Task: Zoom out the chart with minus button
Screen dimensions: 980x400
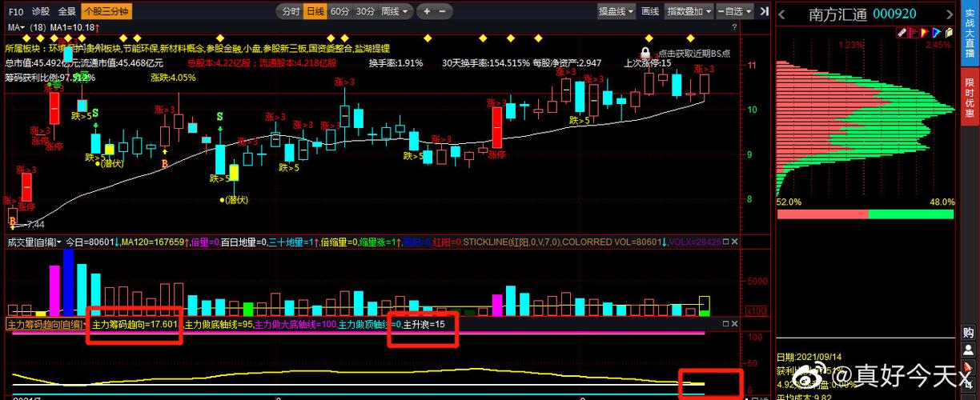Action: point(440,11)
